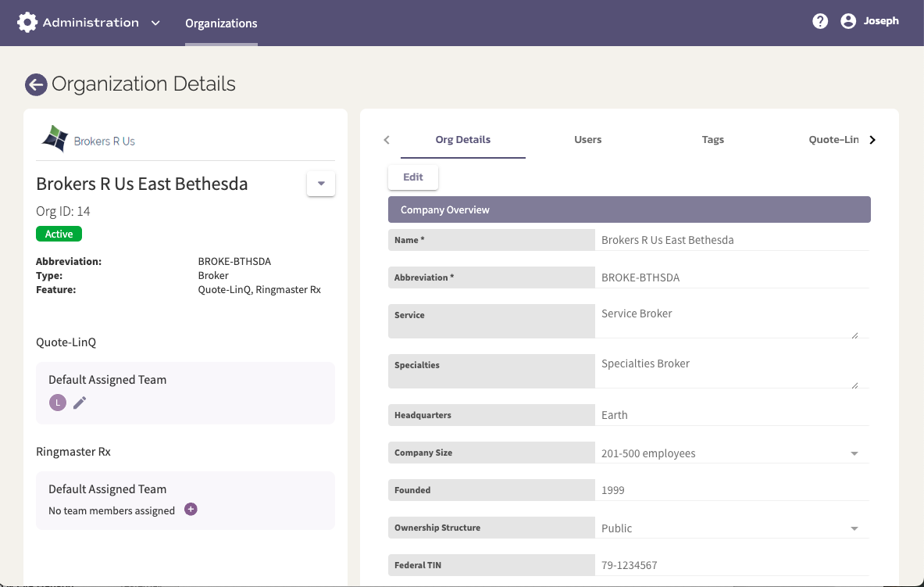Screen dimensions: 924x587
Task: Click the Joseph user profile icon
Action: click(x=848, y=21)
